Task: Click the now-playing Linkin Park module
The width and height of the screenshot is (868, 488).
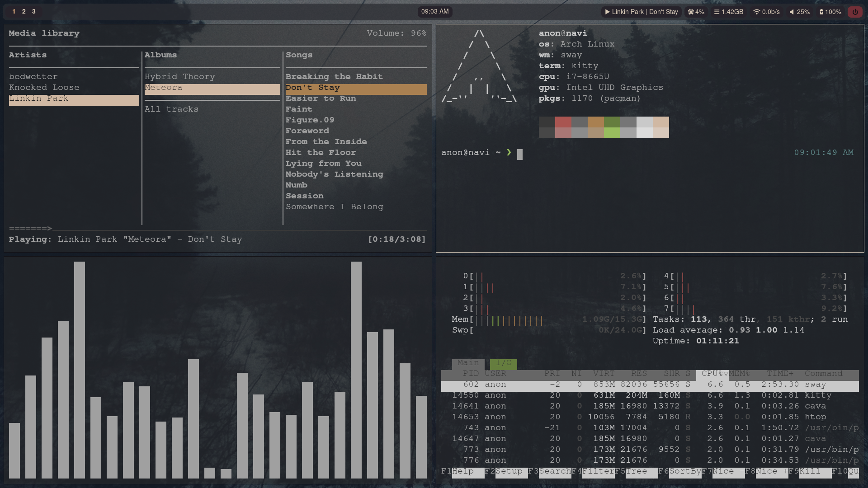Action: coord(642,12)
